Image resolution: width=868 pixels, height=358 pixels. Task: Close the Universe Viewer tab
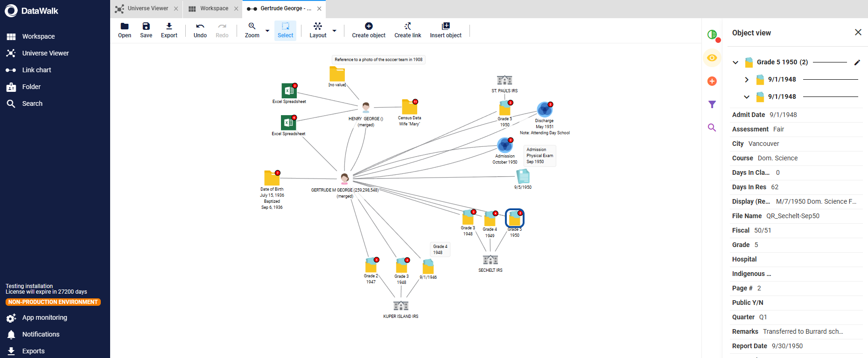pyautogui.click(x=176, y=8)
